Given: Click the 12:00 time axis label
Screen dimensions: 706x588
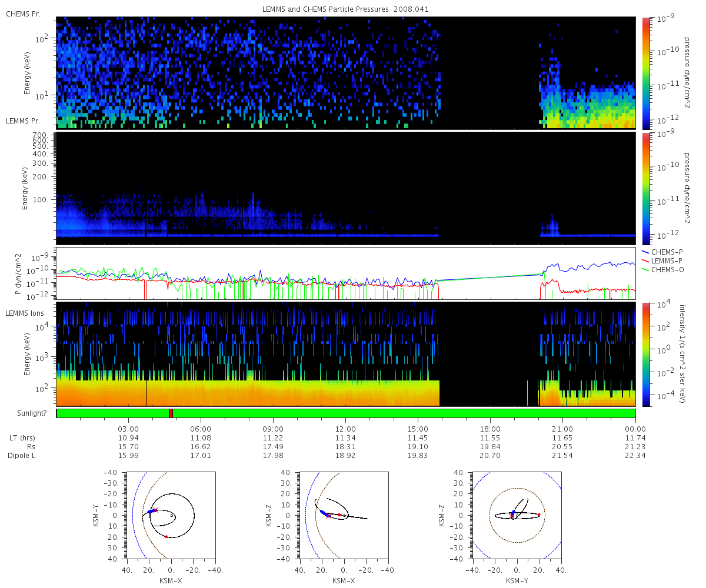Looking at the screenshot, I should tap(345, 429).
